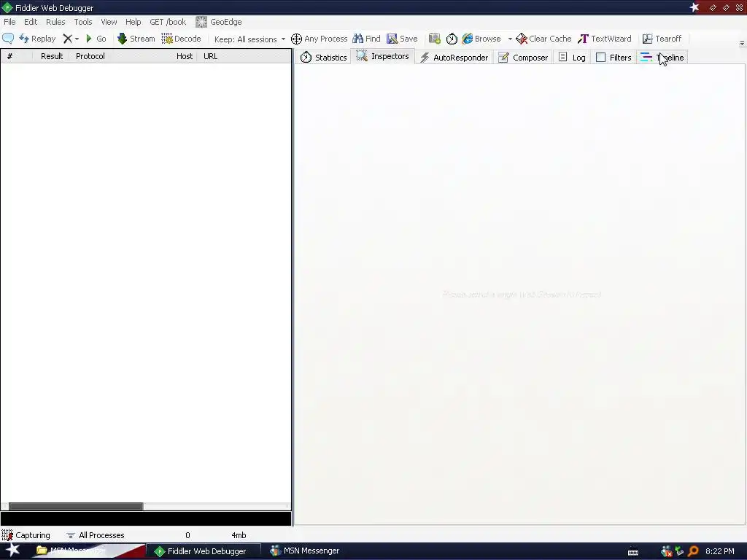Click the stopwatch timer icon

452,39
